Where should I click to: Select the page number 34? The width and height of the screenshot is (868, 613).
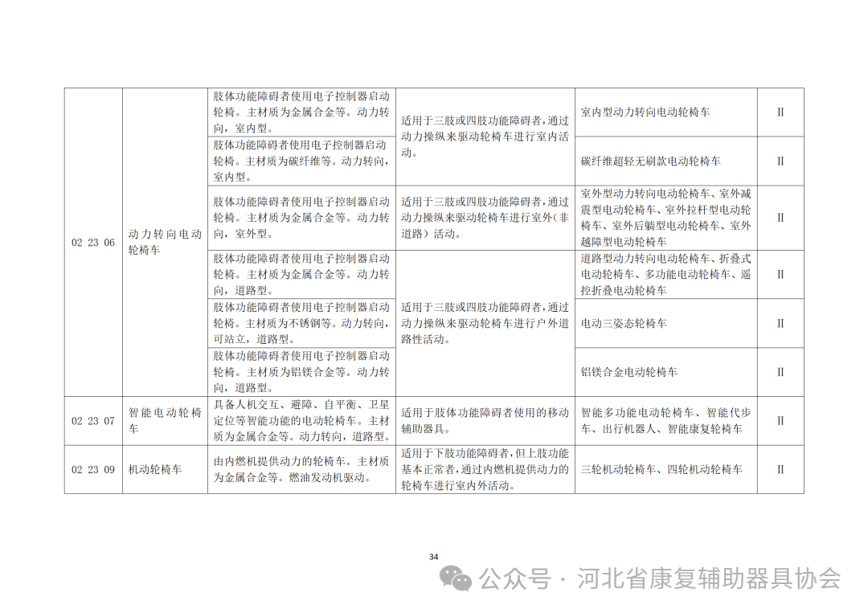pos(433,555)
